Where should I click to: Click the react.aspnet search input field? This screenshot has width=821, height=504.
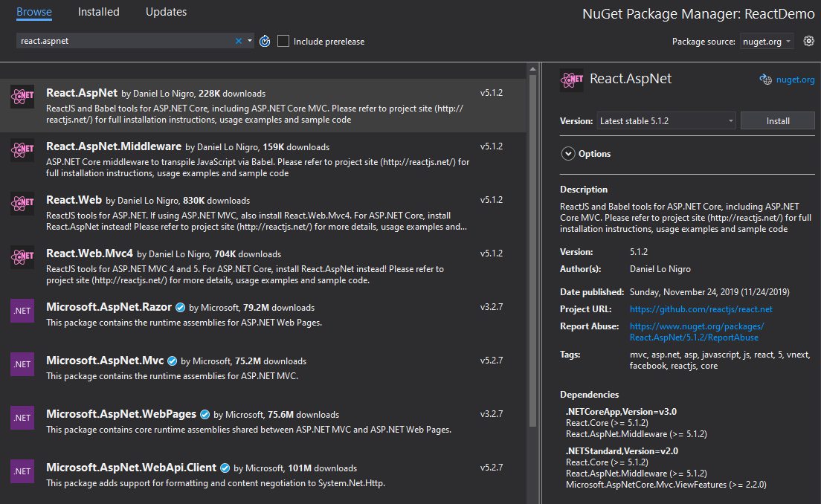pos(126,41)
